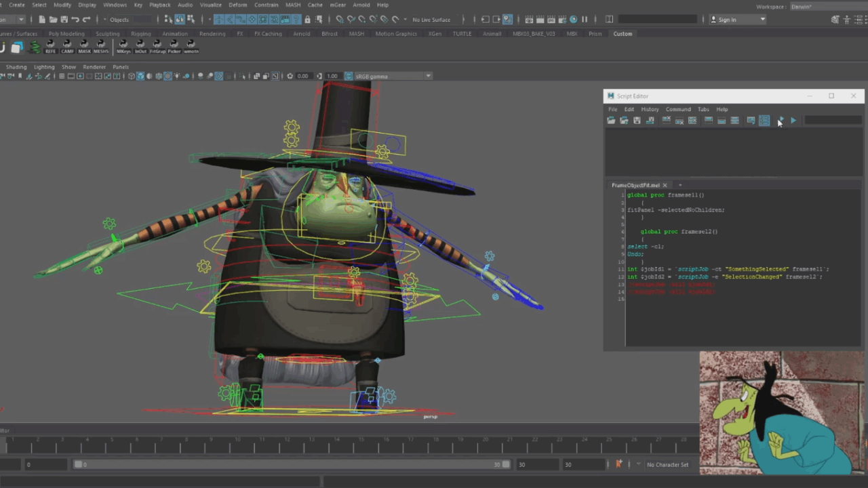868x488 pixels.
Task: Click the viewport gamma value field showing 1.00
Action: coord(332,76)
